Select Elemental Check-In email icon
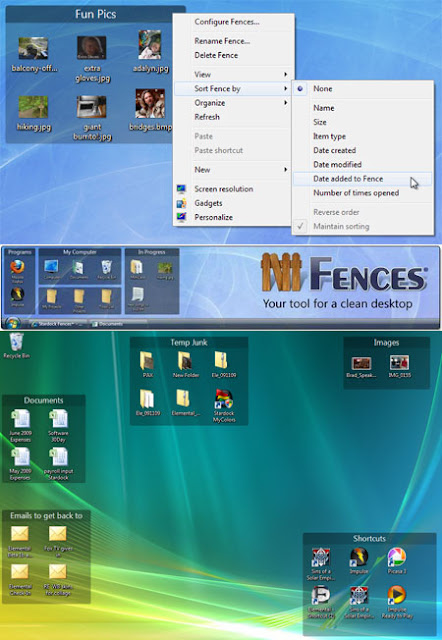Viewport: 442px width, 640px height. tap(20, 571)
